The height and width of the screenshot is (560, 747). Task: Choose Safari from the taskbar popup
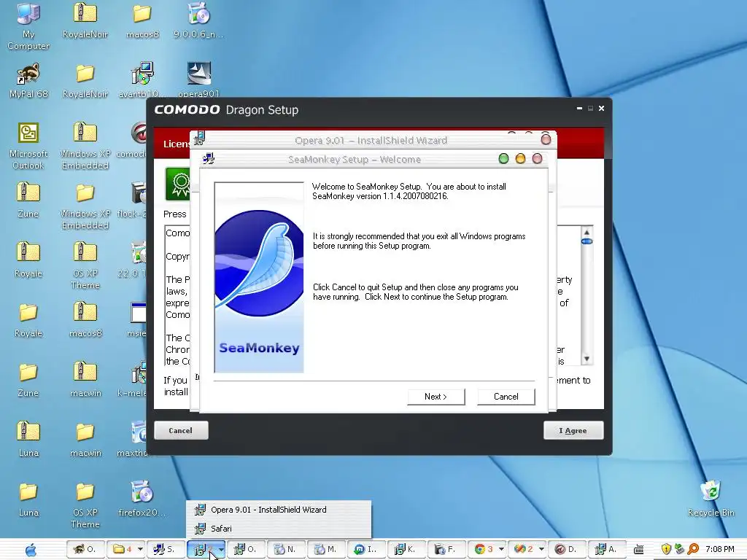click(279, 529)
